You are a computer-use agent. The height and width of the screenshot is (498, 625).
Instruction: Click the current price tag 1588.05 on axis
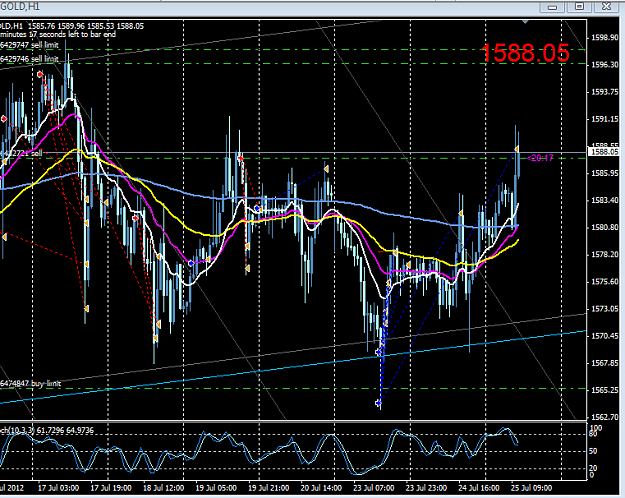coord(604,152)
